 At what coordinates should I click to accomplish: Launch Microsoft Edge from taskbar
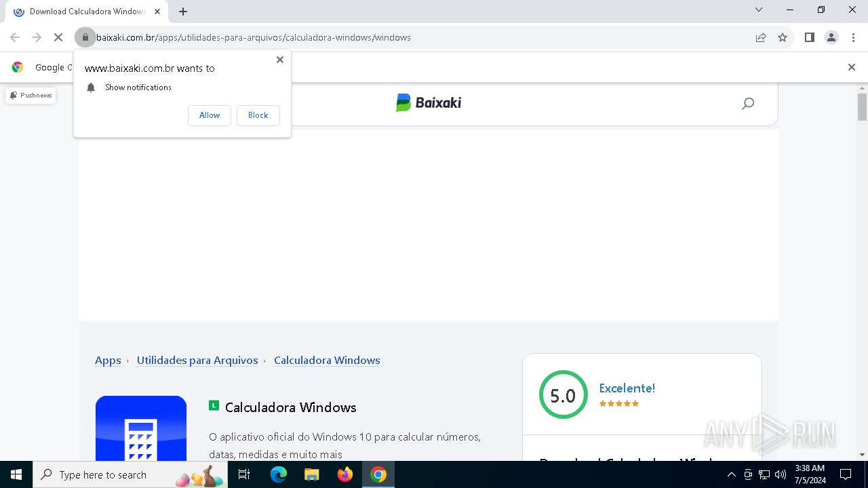tap(279, 474)
